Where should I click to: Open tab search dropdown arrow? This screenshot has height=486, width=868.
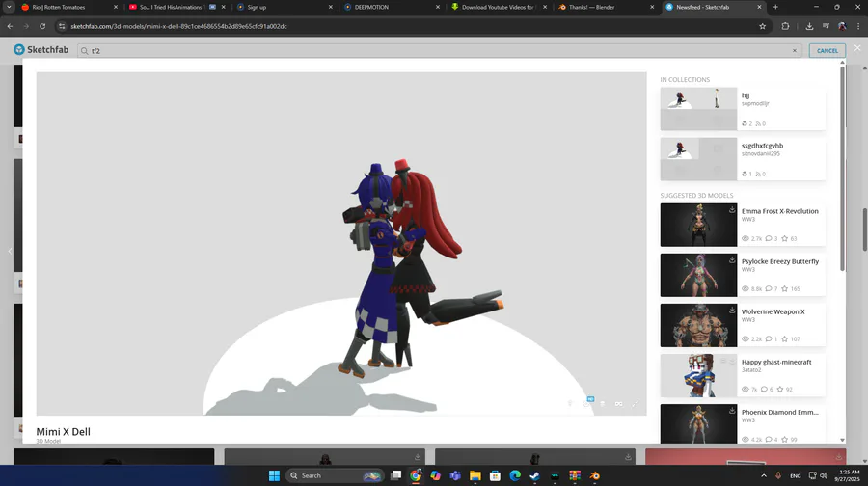pyautogui.click(x=9, y=7)
